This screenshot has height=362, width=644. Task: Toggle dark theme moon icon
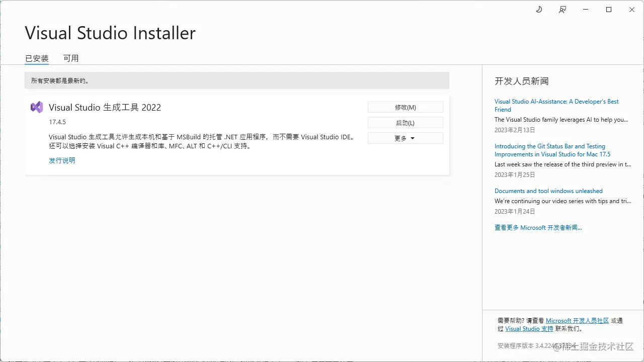[539, 10]
